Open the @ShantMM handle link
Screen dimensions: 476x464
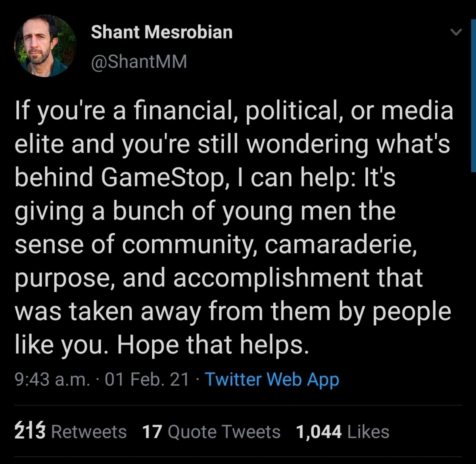[139, 61]
